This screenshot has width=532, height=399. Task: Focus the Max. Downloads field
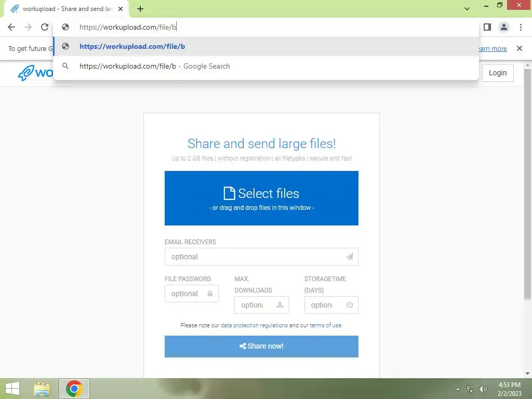click(x=261, y=305)
